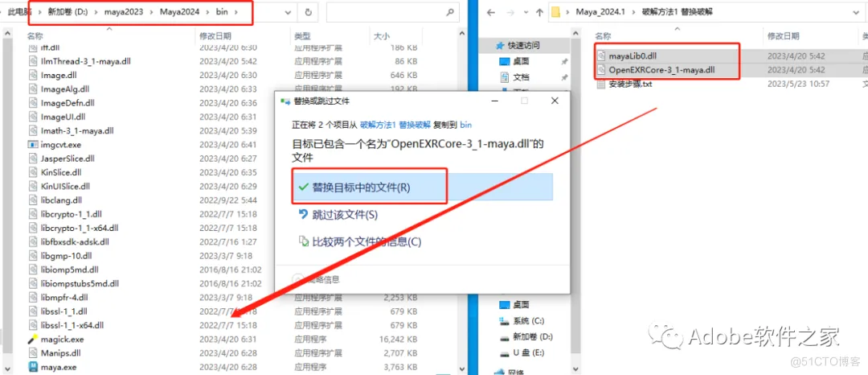Select Imath-3_1-maya.dll in the file list
This screenshot has width=868, height=375.
pyautogui.click(x=77, y=130)
